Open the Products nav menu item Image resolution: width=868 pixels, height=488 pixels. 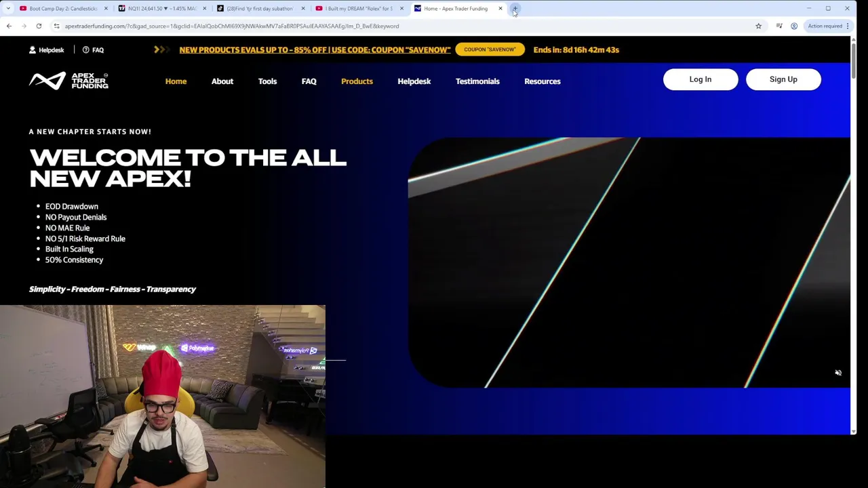(357, 81)
